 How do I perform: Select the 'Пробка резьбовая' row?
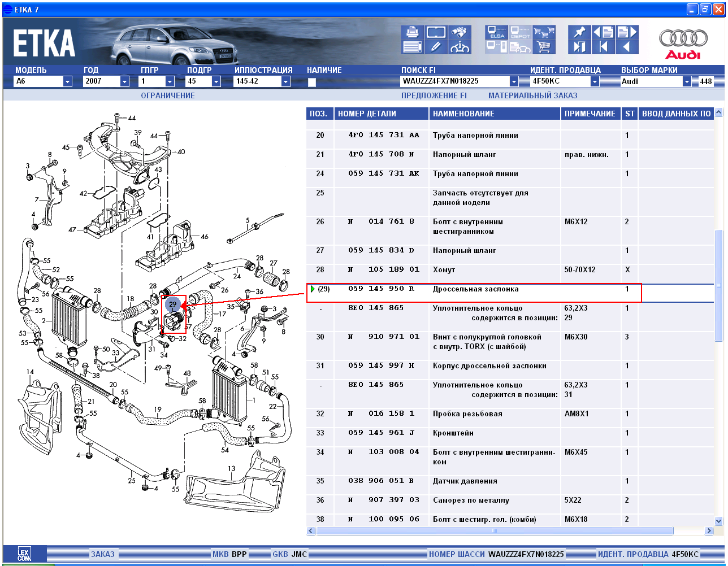click(x=510, y=418)
